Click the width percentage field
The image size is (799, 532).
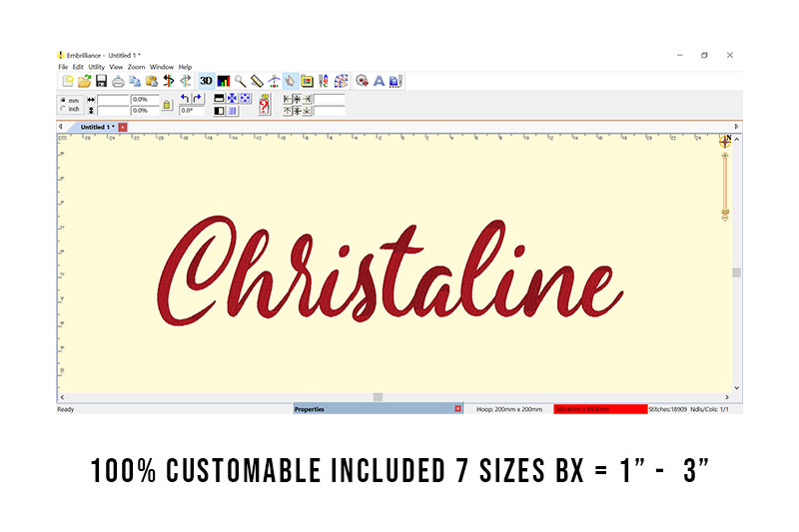(x=145, y=100)
